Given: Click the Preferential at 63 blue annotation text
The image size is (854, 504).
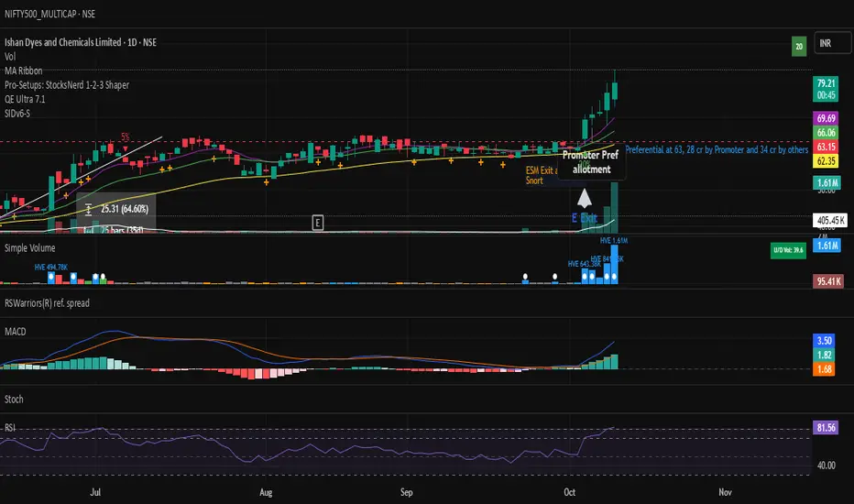Looking at the screenshot, I should (x=717, y=149).
